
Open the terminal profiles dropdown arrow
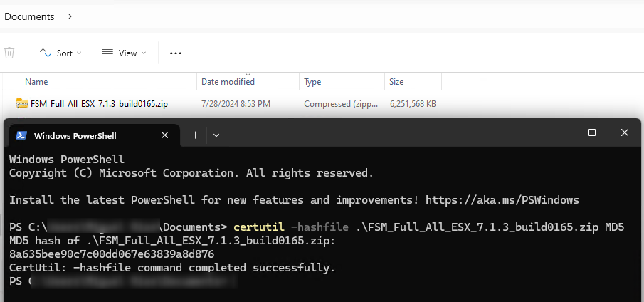click(x=216, y=135)
